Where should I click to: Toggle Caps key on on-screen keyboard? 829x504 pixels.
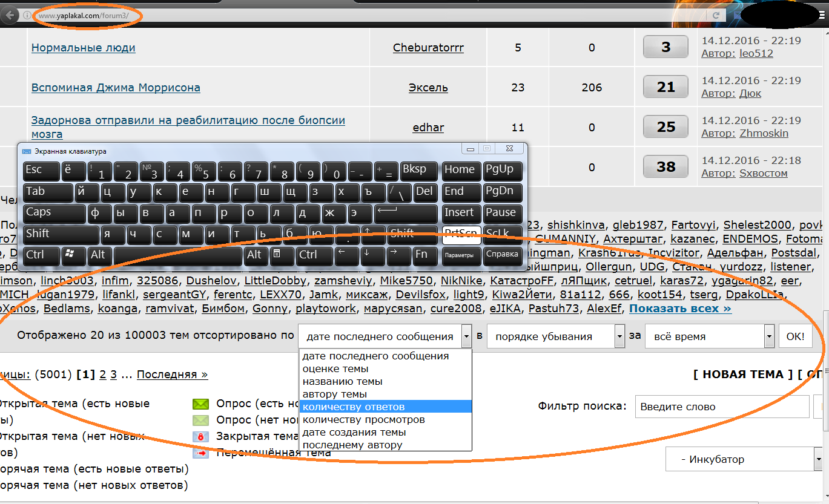[54, 214]
